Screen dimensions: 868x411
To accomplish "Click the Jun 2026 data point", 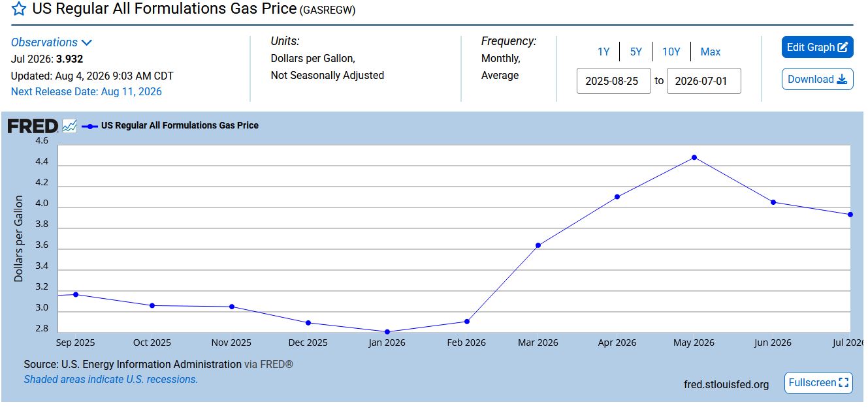I will click(x=773, y=202).
